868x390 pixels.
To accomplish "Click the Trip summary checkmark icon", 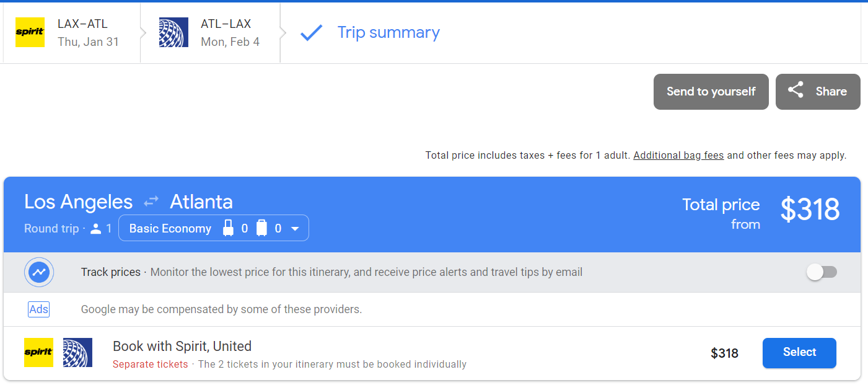I will (311, 33).
